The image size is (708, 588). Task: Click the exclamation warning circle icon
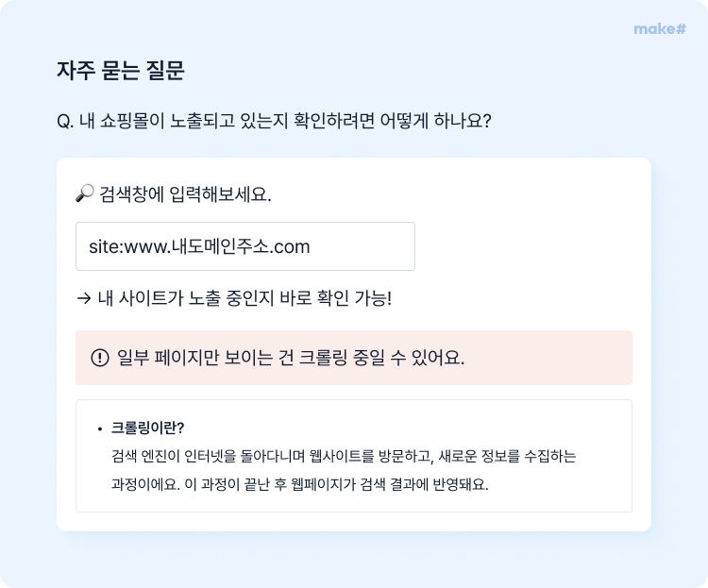click(100, 358)
